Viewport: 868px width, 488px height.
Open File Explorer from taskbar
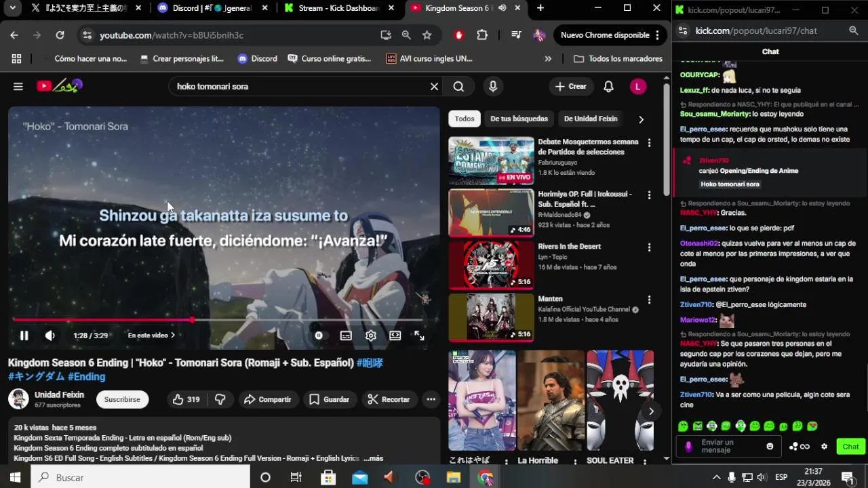click(454, 477)
